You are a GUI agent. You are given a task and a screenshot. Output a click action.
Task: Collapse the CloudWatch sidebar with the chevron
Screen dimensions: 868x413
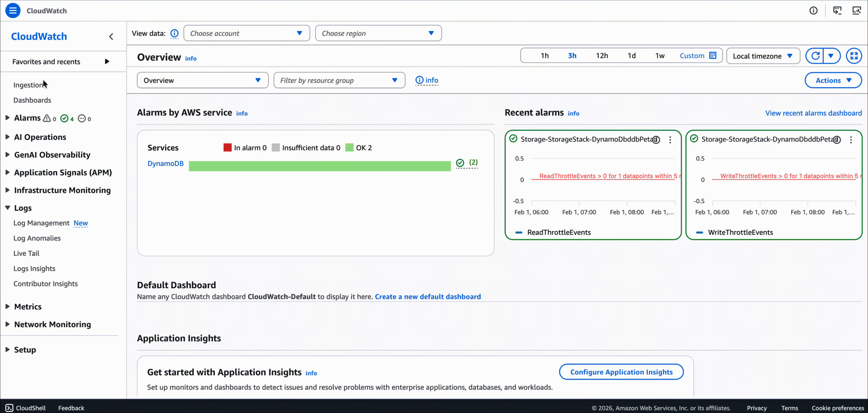(x=111, y=36)
